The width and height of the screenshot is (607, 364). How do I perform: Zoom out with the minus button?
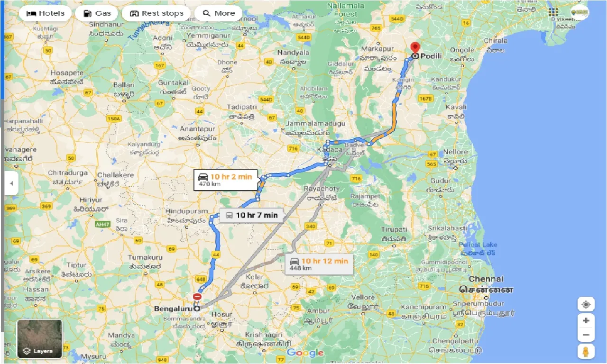click(x=586, y=335)
